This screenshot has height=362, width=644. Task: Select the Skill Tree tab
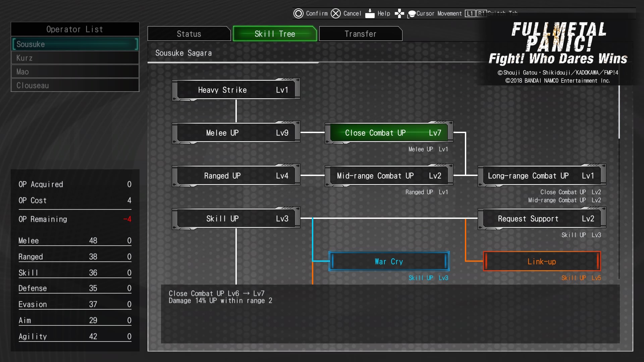click(x=275, y=34)
